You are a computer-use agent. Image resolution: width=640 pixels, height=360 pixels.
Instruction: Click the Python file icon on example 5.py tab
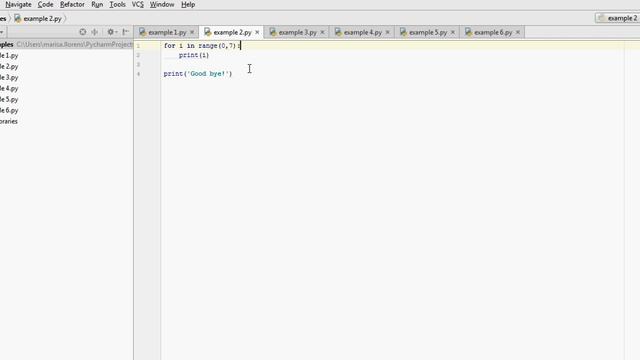[403, 32]
